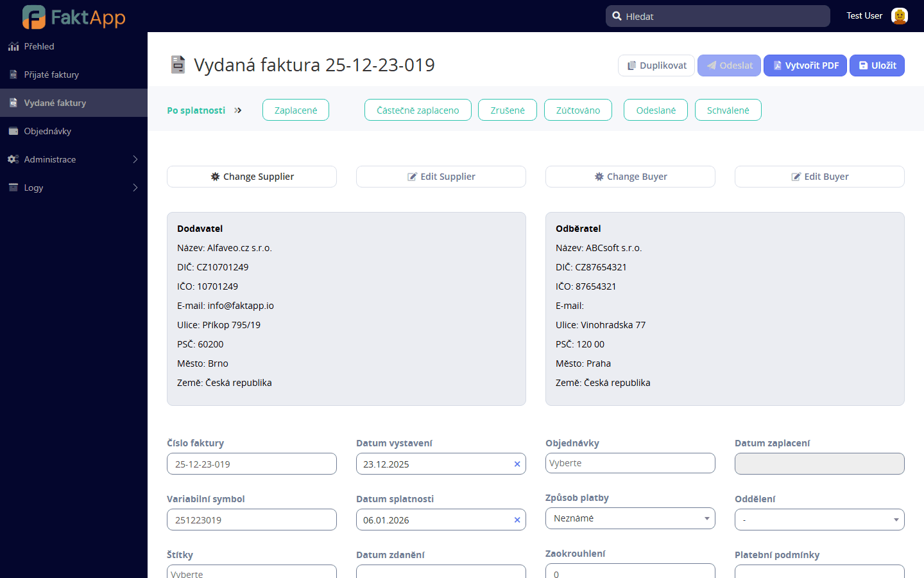Expand the Administrace submenu
The image size is (924, 578).
(x=135, y=159)
